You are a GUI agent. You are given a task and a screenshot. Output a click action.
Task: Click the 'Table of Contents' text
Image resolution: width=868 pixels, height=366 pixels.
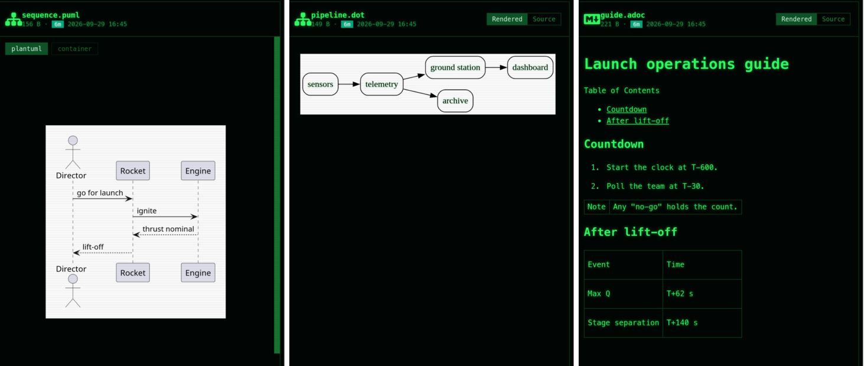click(x=622, y=90)
